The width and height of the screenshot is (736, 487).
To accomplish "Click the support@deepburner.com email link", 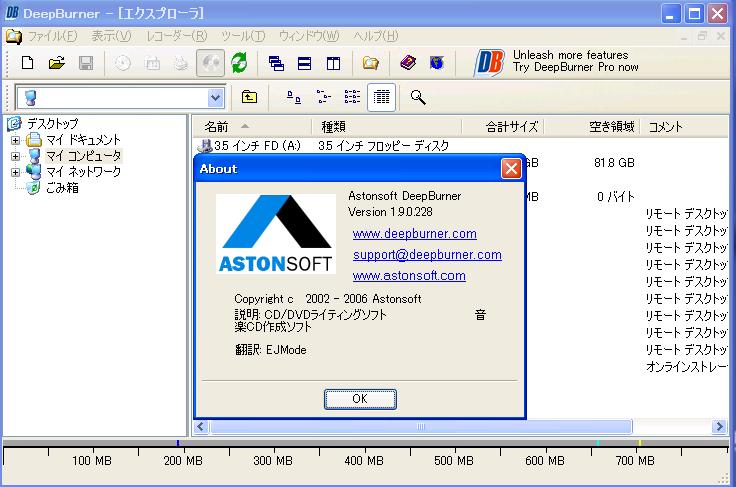I will click(427, 254).
